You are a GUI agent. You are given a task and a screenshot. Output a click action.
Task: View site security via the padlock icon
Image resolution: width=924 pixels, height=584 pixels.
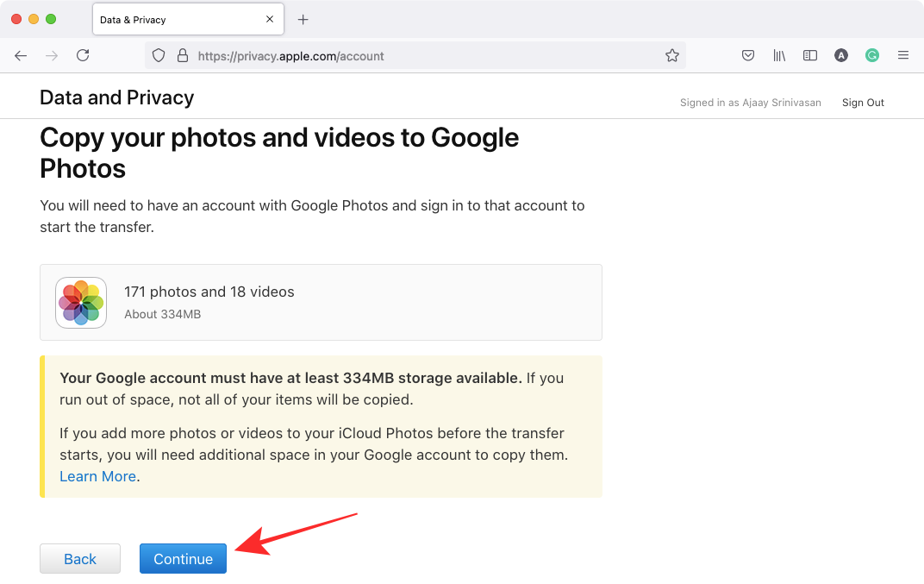[x=183, y=55]
